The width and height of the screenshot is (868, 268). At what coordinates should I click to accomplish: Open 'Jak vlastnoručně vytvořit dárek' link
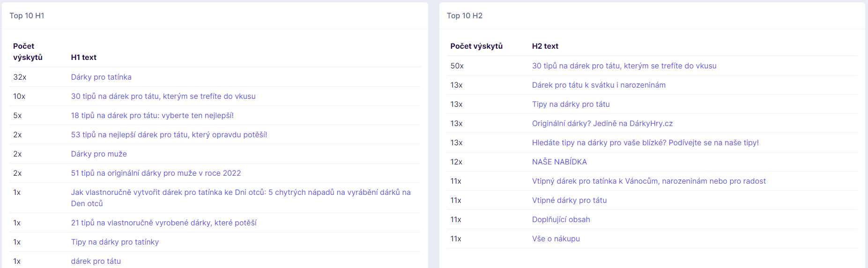tap(240, 193)
